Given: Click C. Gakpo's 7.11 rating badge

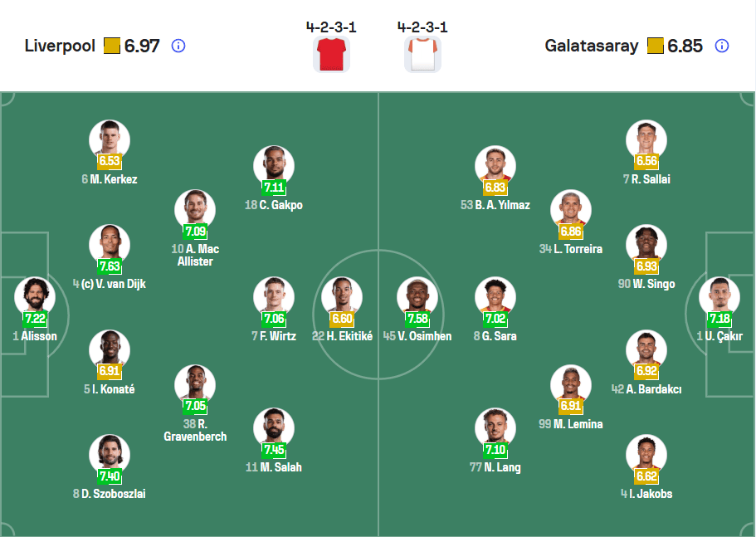Looking at the screenshot, I should [x=274, y=188].
